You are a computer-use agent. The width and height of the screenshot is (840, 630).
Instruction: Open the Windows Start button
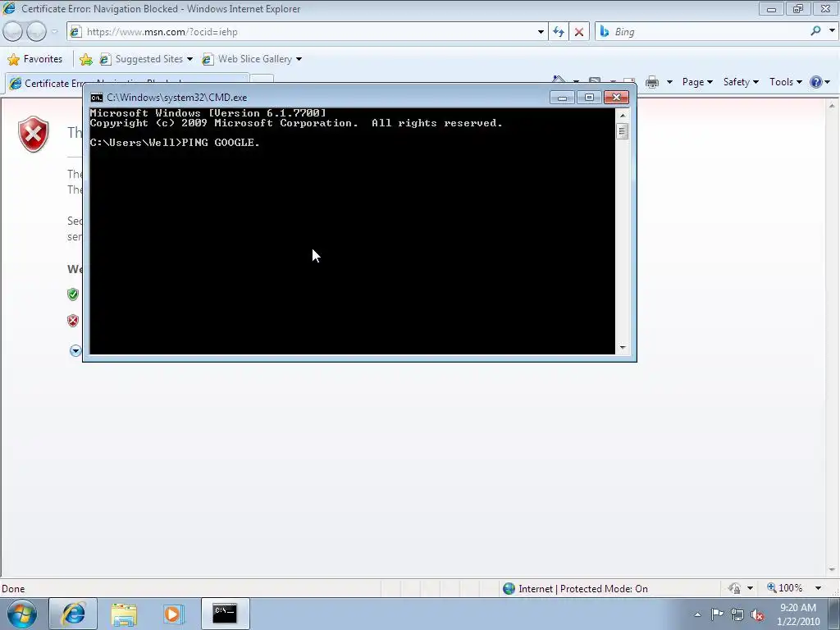point(22,614)
